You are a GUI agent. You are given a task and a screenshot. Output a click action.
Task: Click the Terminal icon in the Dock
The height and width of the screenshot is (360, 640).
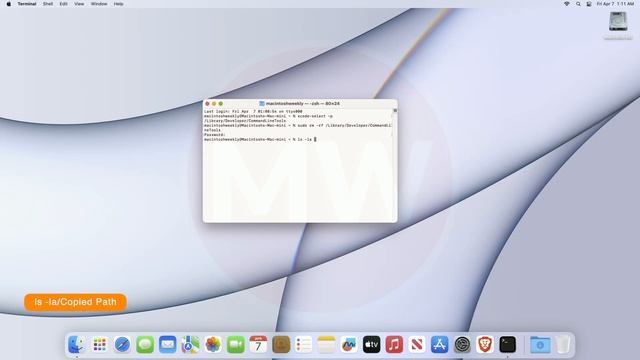pyautogui.click(x=508, y=345)
